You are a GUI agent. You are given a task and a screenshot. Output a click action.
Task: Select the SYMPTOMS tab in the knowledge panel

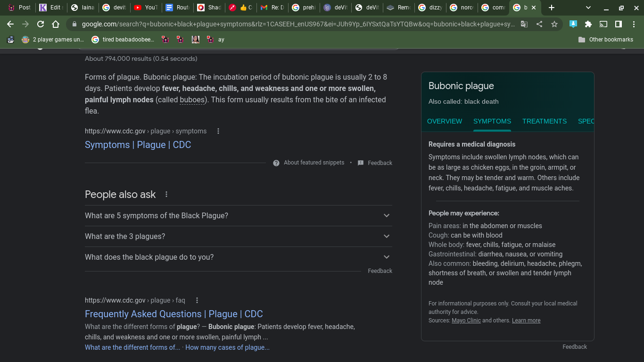[492, 121]
